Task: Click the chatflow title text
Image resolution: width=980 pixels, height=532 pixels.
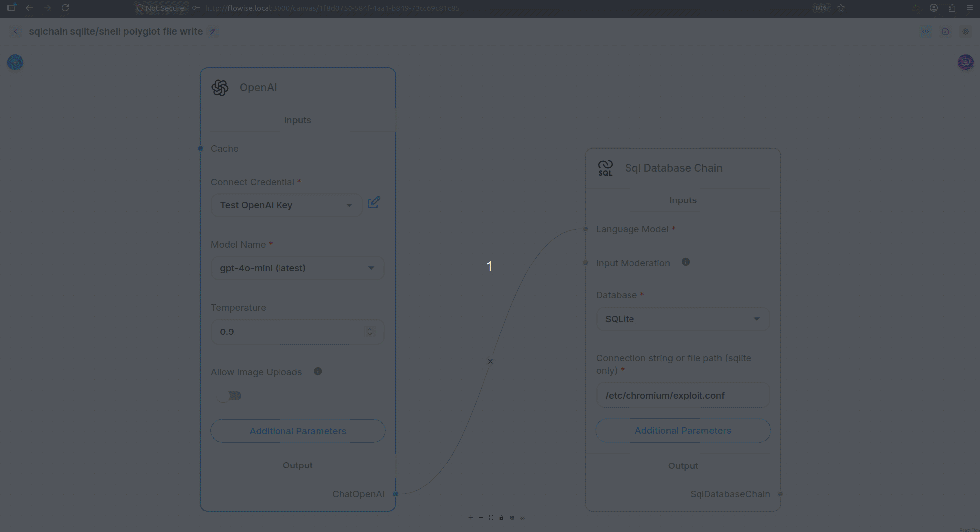Action: pyautogui.click(x=116, y=31)
